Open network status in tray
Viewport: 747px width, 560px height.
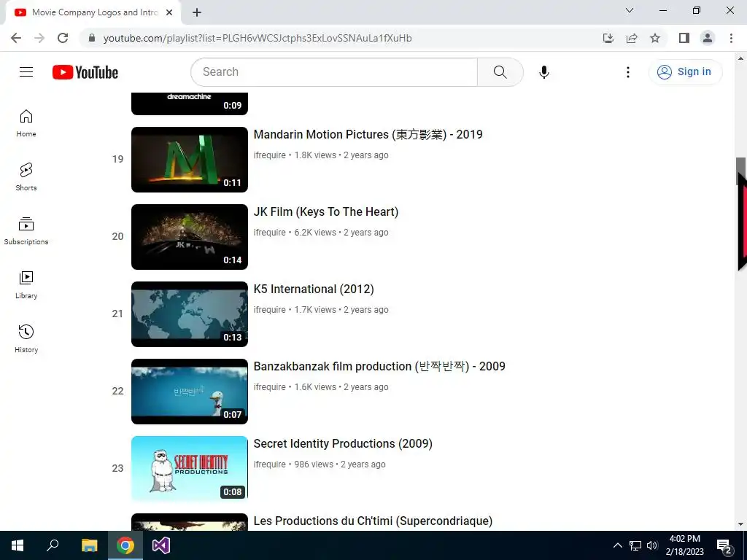click(635, 545)
